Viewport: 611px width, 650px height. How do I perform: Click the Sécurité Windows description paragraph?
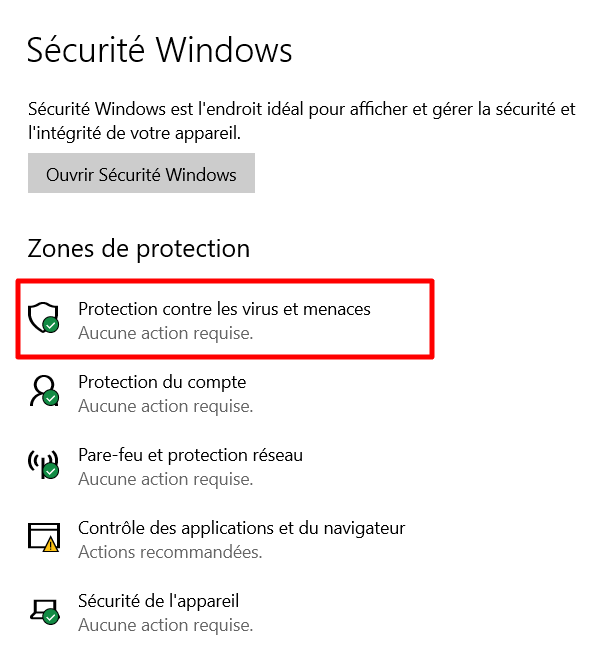point(300,120)
